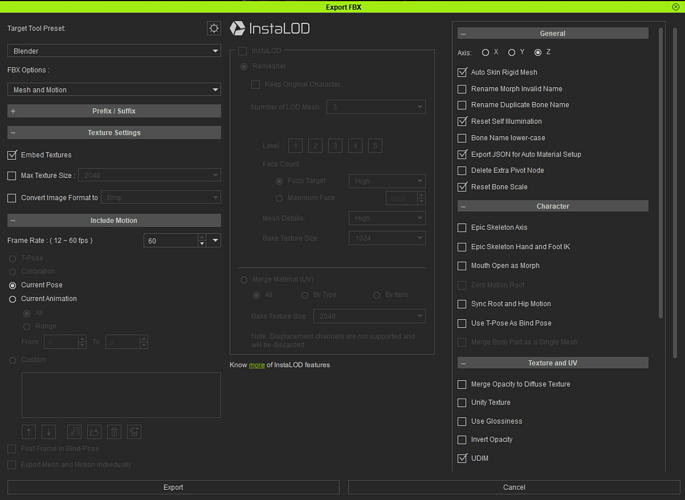The height and width of the screenshot is (500, 685).
Task: Toggle Export JSON for Auto Material Setup
Action: point(462,154)
